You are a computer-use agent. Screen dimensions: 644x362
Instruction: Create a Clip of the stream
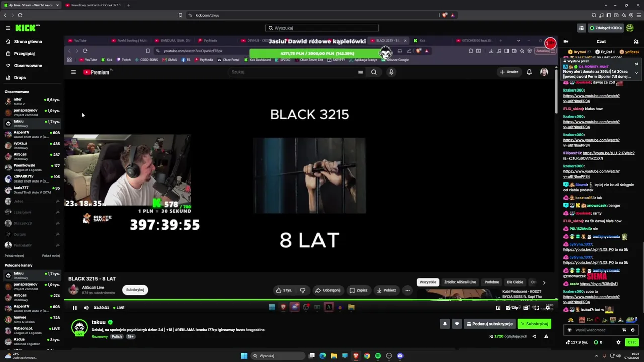coord(513,308)
